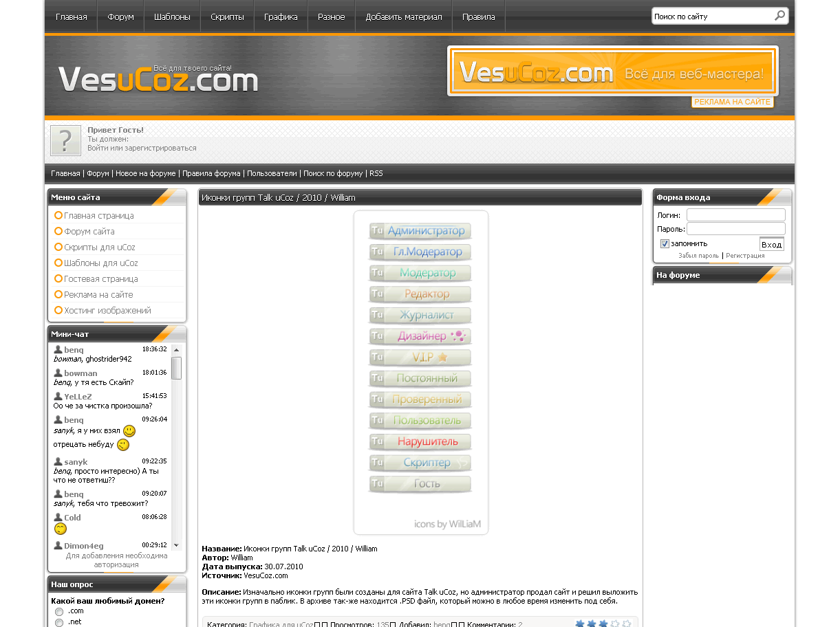Click the 'Всё для веб-мастера' banner

613,71
